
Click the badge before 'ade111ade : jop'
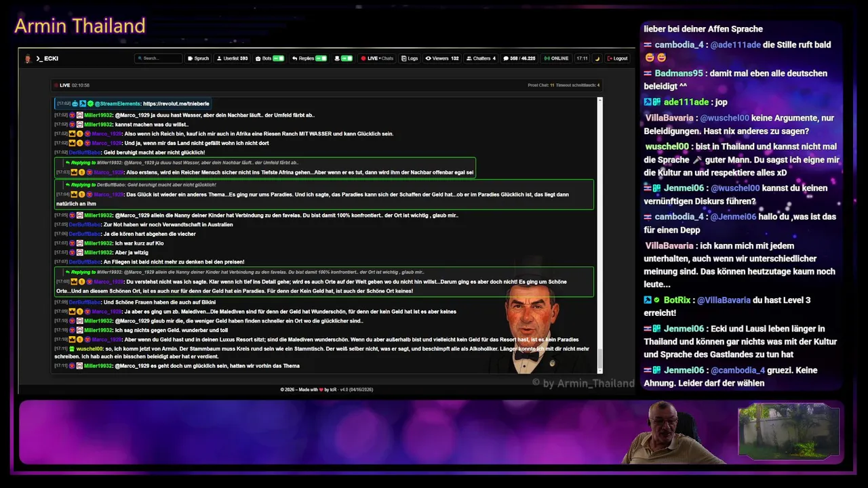click(x=652, y=102)
